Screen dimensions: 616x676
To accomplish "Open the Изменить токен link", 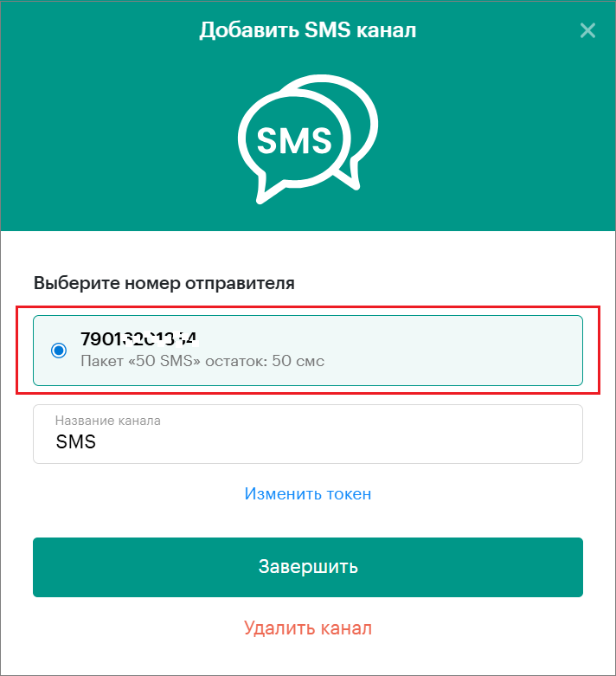I will 308,493.
